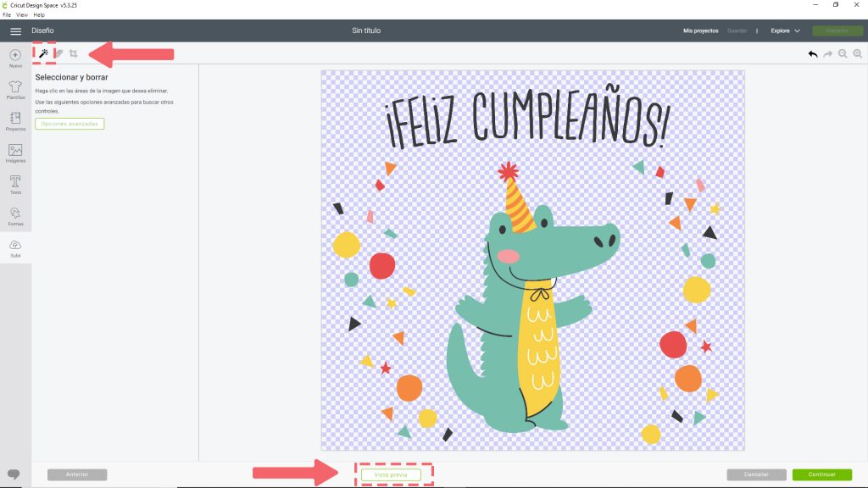Maximize or restore the application window

[x=836, y=5]
